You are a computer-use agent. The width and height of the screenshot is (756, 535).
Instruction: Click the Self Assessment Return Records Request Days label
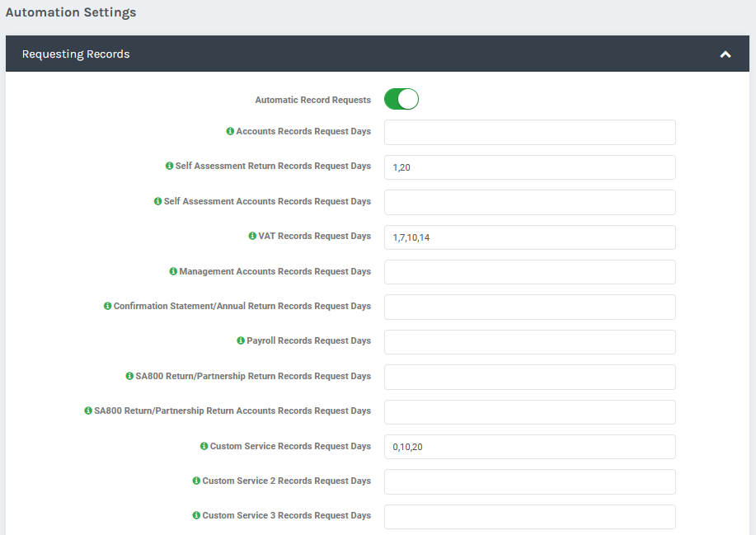pyautogui.click(x=273, y=166)
